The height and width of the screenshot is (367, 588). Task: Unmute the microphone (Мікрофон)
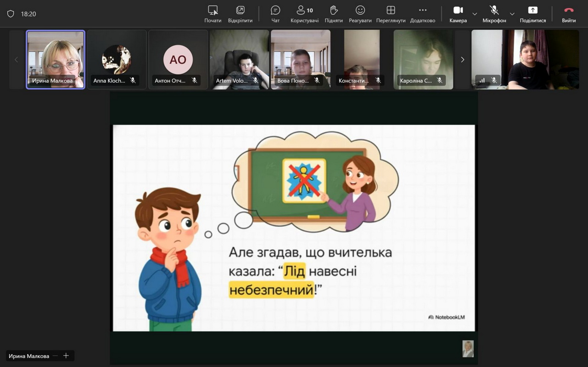pyautogui.click(x=494, y=13)
